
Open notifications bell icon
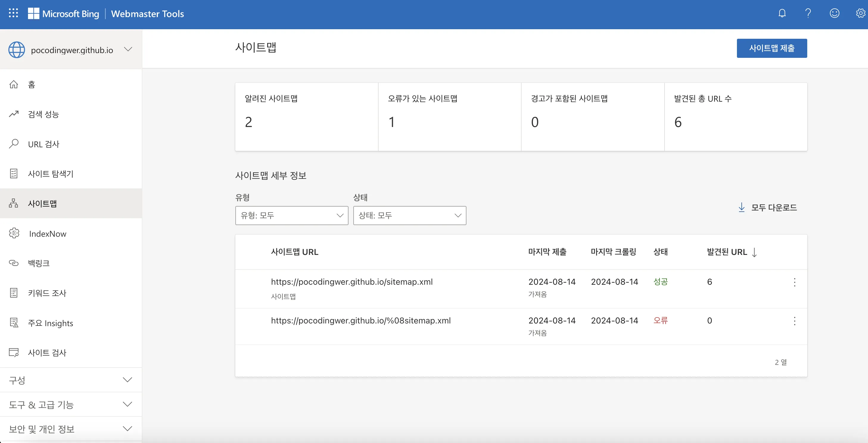tap(782, 13)
